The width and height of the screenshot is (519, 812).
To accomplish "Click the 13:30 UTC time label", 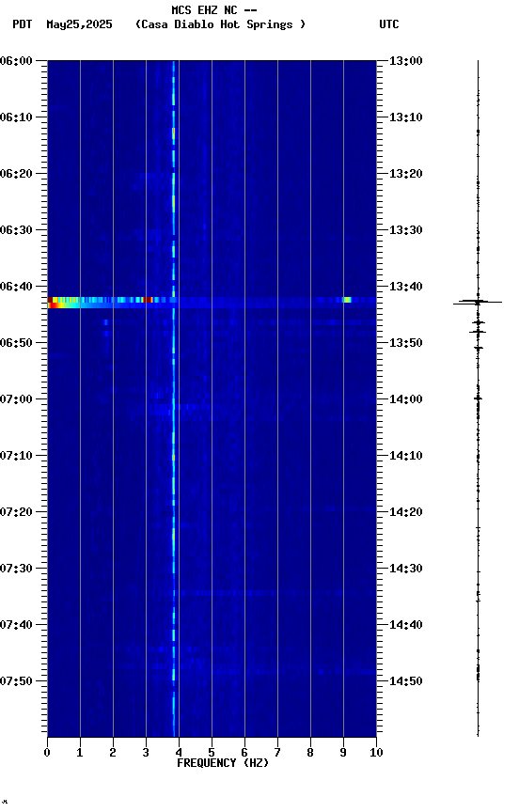I will pyautogui.click(x=406, y=230).
